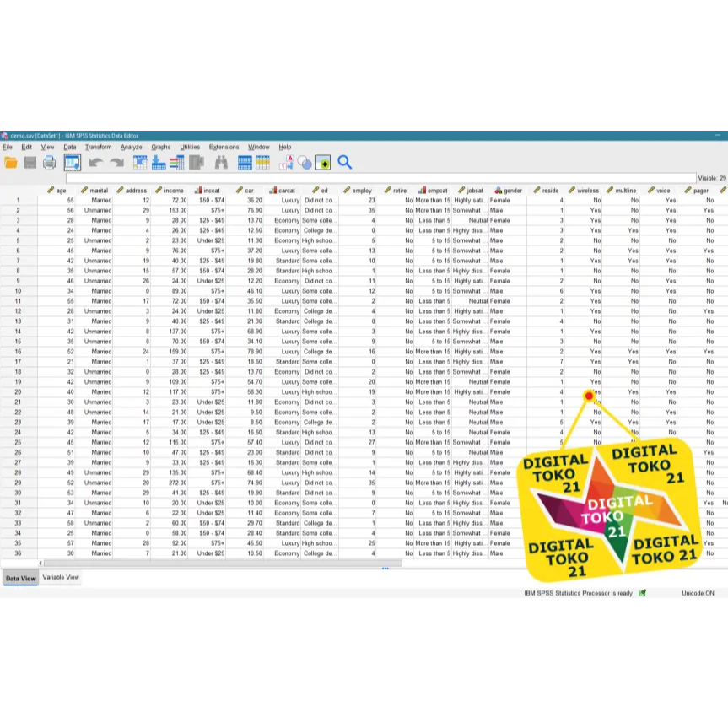Recall recently used dialogs icon

72,163
